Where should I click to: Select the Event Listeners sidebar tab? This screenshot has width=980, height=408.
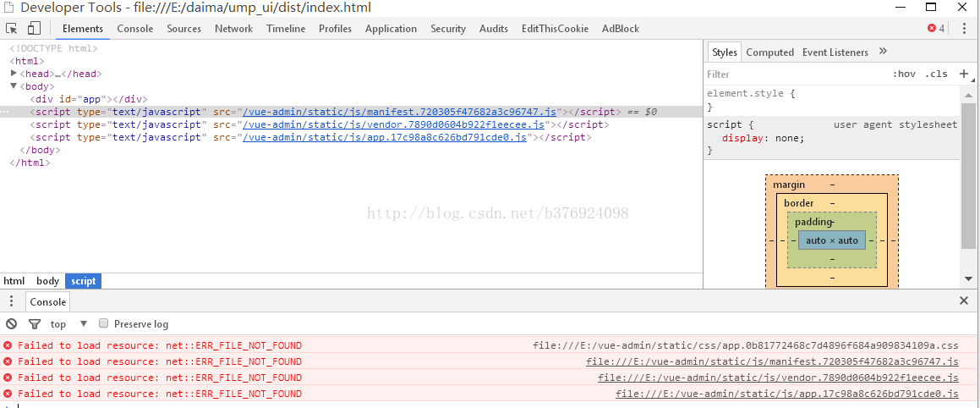[x=835, y=52]
